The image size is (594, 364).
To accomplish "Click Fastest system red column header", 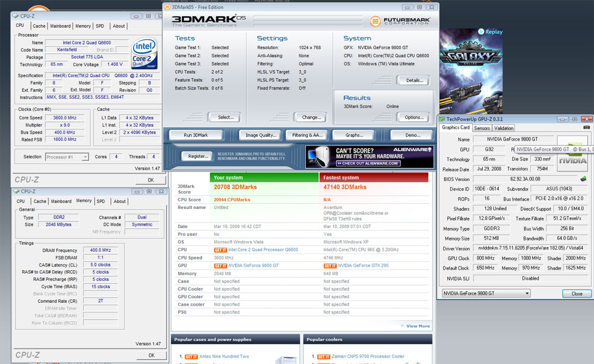I will (374, 178).
